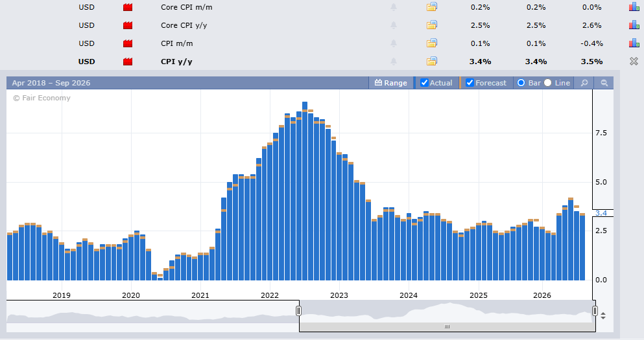Click the red impact icon for Core CPI m/m
The height and width of the screenshot is (340, 644).
[x=128, y=7]
